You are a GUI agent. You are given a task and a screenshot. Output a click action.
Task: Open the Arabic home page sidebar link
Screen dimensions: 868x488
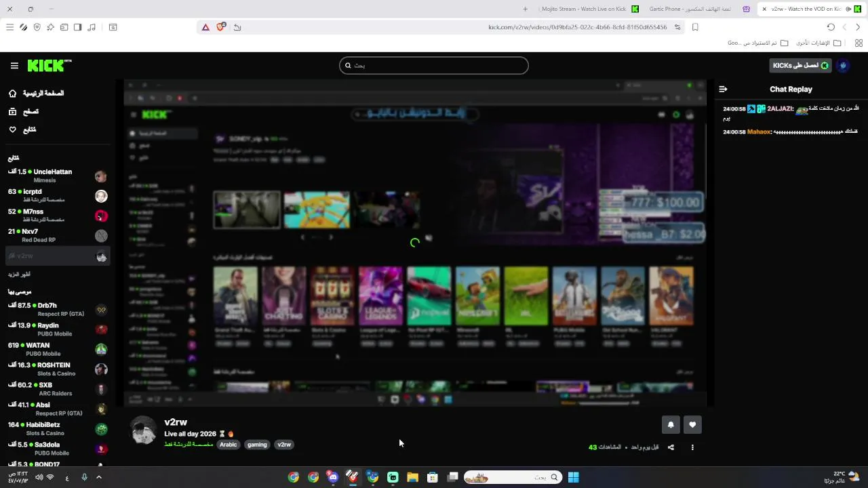[37, 93]
